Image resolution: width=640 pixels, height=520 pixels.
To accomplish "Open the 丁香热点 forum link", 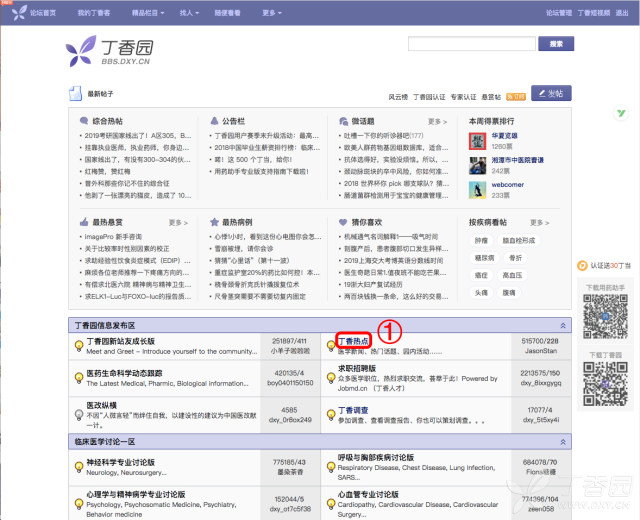I will point(353,341).
